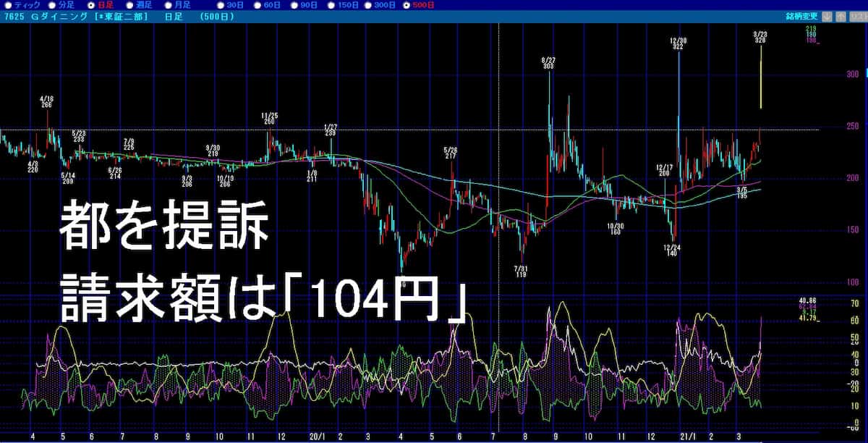Click the yellow 3/23 328 latest candle

(760, 77)
